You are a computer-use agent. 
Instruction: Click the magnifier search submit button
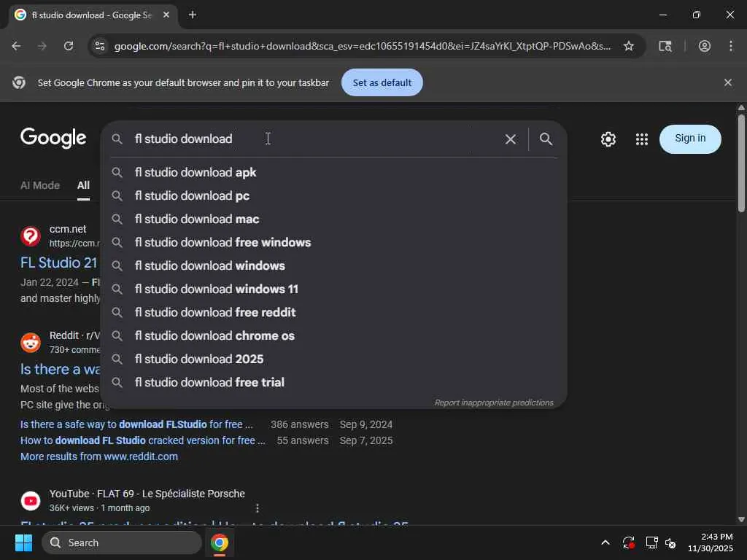pos(546,139)
